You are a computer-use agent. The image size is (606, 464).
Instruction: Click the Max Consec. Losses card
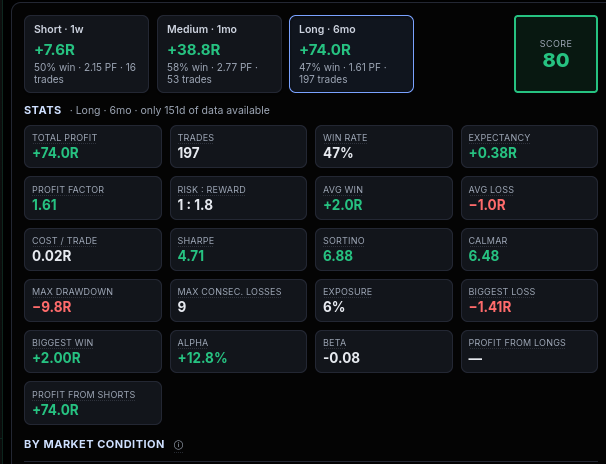[238, 300]
